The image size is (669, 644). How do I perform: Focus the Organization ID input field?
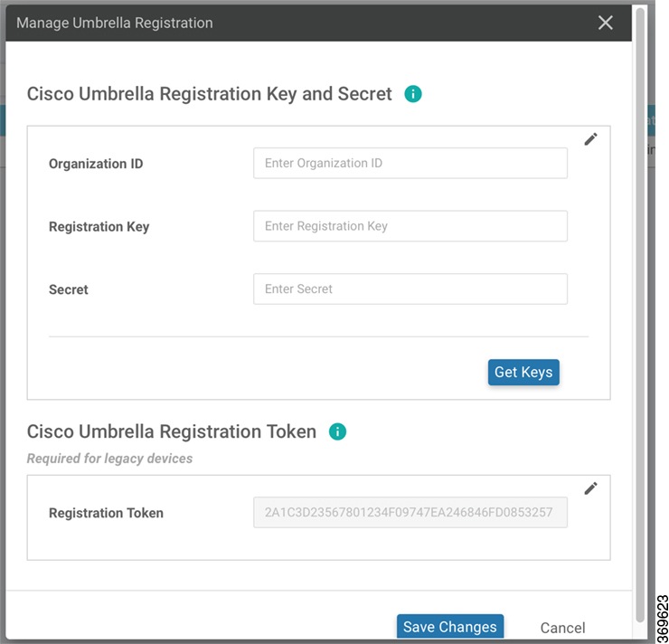(x=410, y=163)
